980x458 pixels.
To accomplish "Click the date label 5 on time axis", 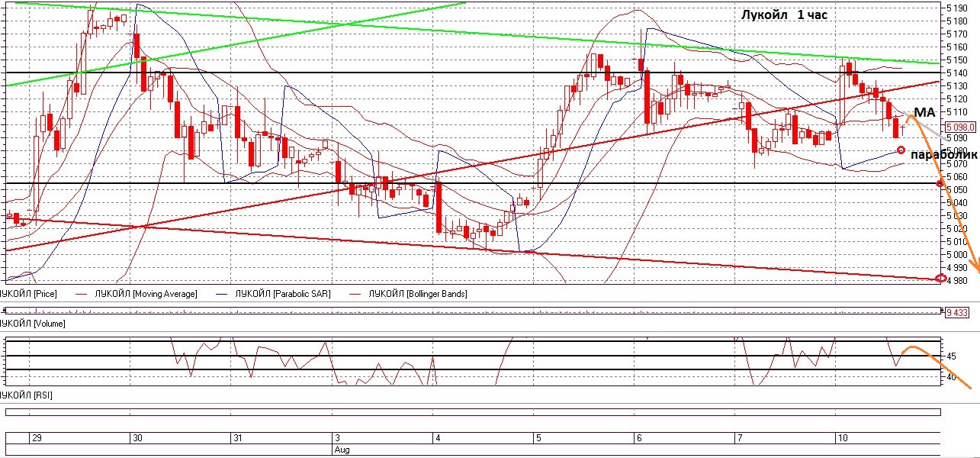I will (x=538, y=438).
